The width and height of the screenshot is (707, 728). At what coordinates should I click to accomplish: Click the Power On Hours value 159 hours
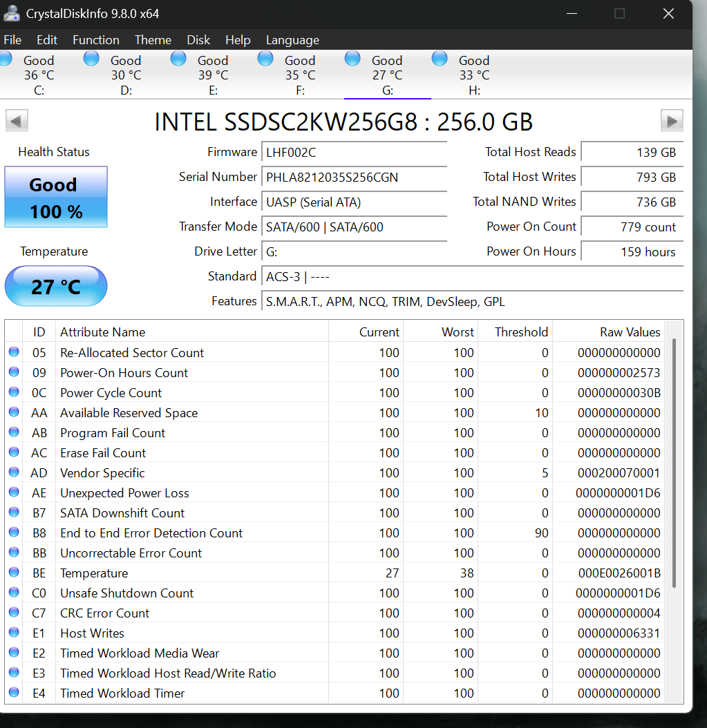click(632, 252)
